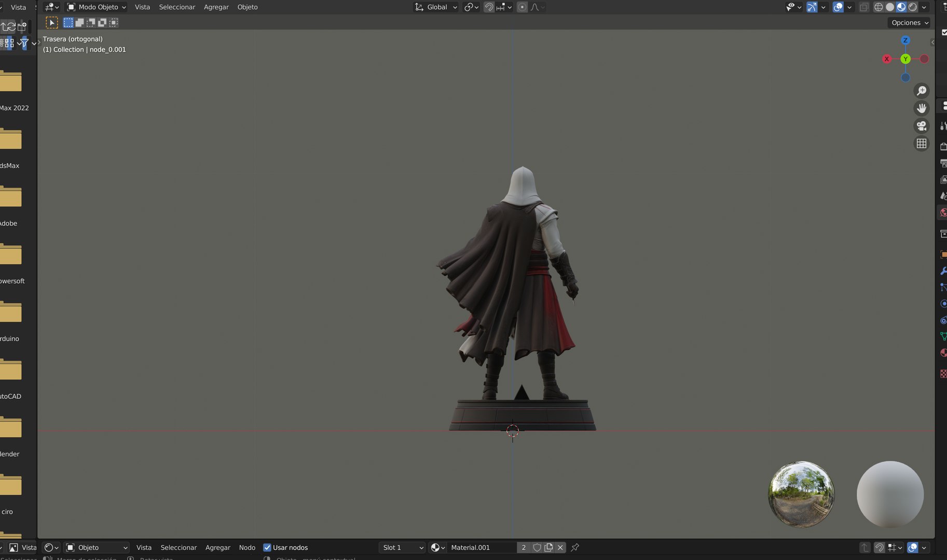Uncheck the Usar nodos checkbox

point(267,548)
